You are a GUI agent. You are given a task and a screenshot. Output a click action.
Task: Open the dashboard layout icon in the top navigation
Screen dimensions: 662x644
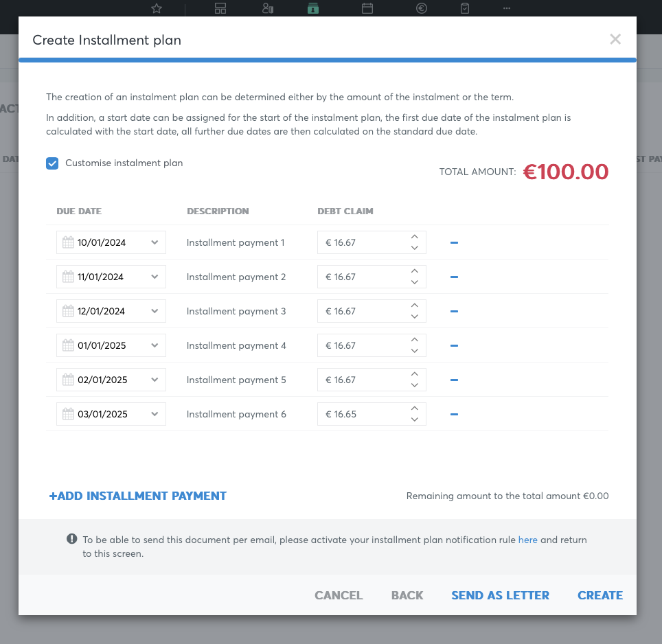[220, 8]
